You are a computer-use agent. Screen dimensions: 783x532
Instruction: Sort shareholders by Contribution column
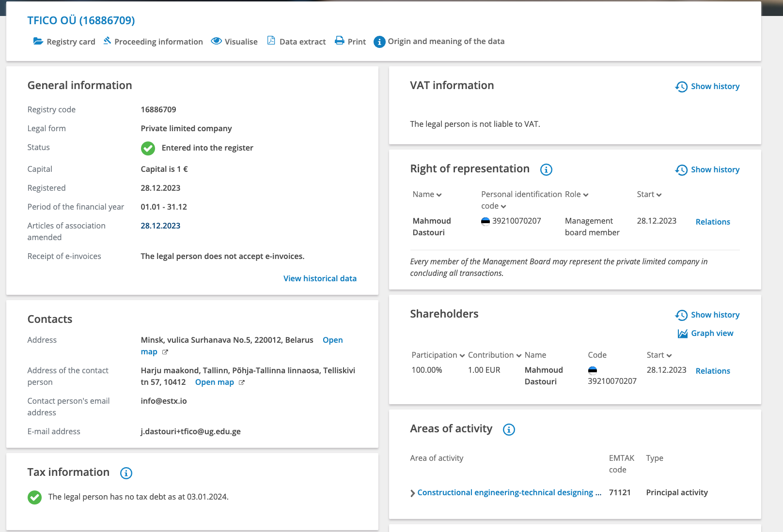(x=494, y=355)
